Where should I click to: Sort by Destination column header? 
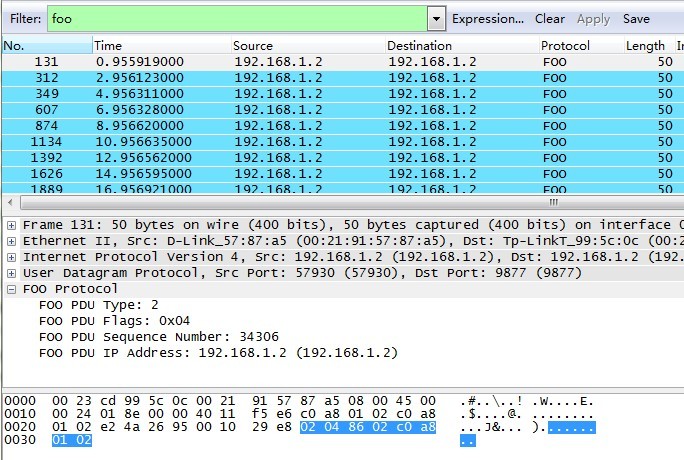point(462,45)
